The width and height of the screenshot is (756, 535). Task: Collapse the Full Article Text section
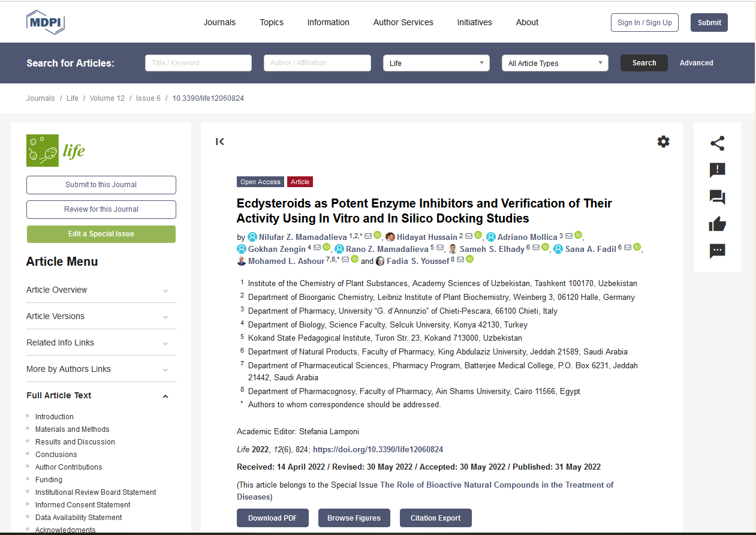[101, 395]
